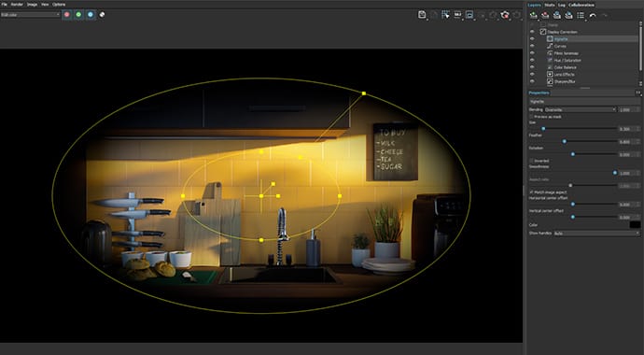The image size is (644, 355).
Task: Uncheck Match image aspect checkbox
Action: [531, 192]
